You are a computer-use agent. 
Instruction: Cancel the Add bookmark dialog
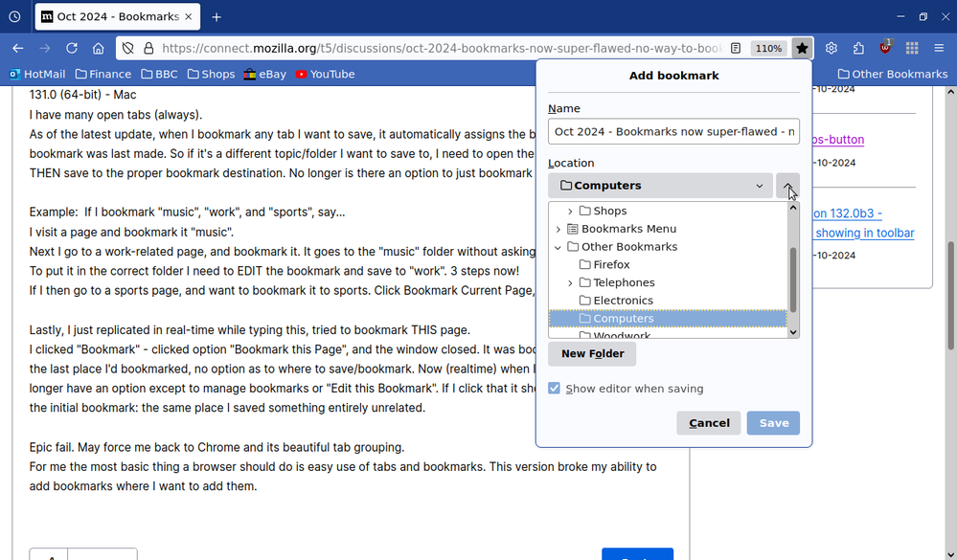tap(708, 423)
